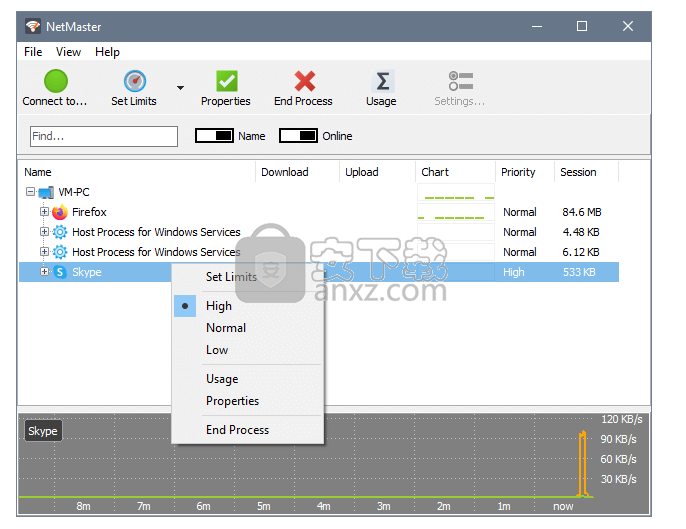This screenshot has height=529, width=686.
Task: Click the red End Process icon
Action: click(304, 81)
